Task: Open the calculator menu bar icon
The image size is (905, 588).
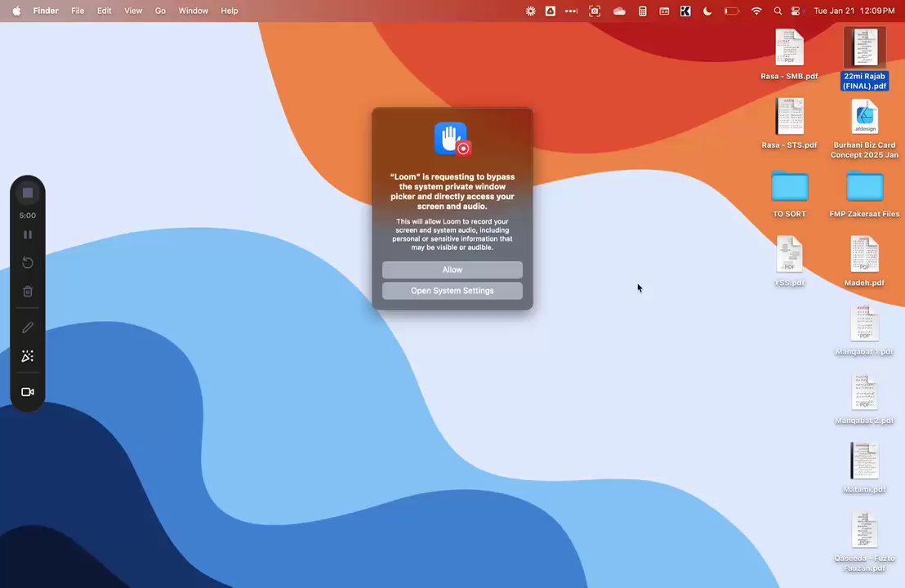Action: click(642, 11)
